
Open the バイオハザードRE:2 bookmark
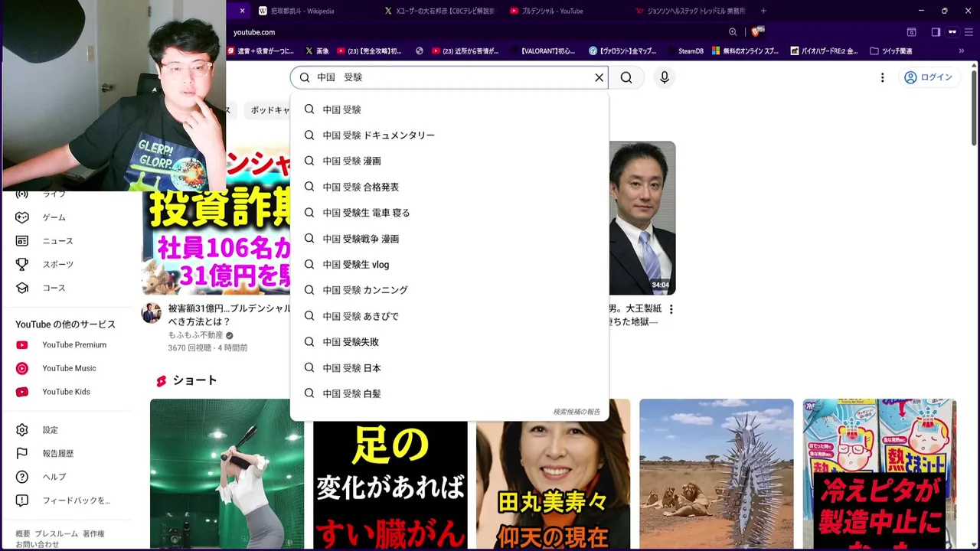pyautogui.click(x=823, y=51)
